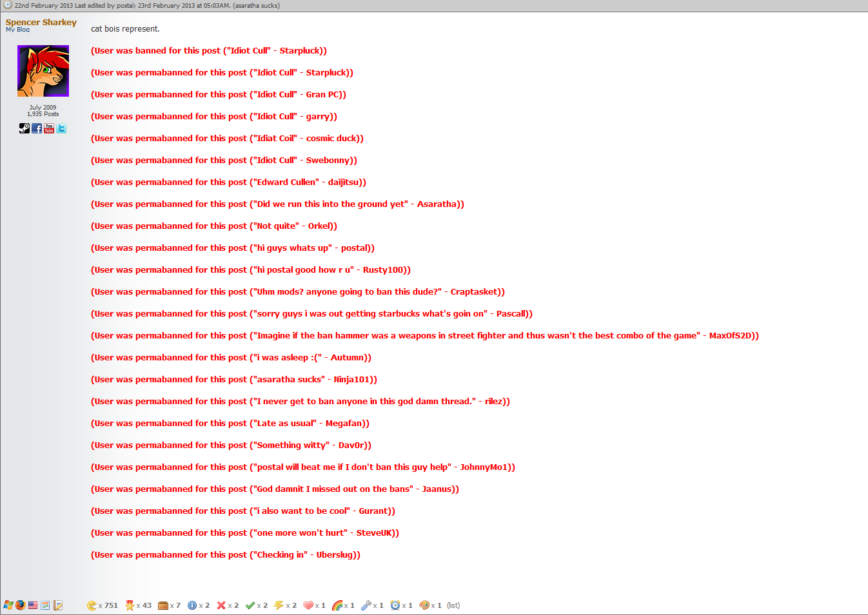Click the brown box rating icon x 7
The height and width of the screenshot is (615, 868).
click(163, 605)
